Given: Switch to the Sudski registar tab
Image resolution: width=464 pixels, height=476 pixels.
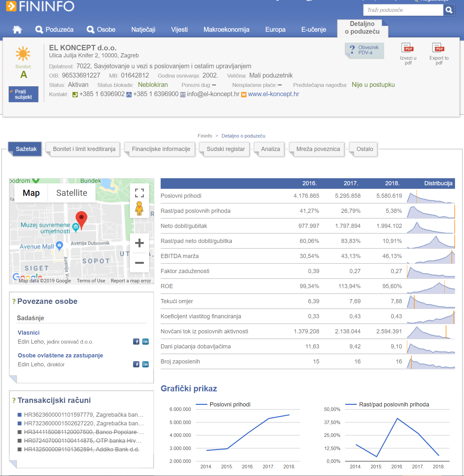Looking at the screenshot, I should click(225, 149).
